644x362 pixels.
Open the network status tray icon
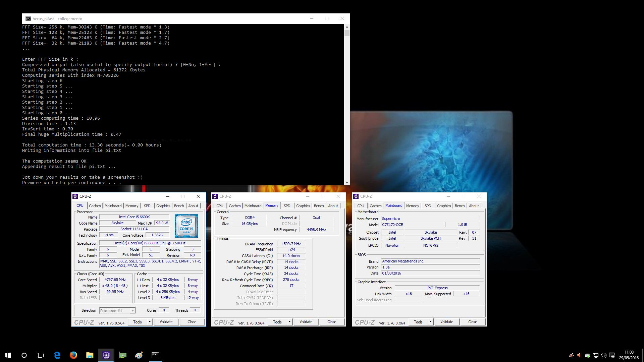[x=596, y=355]
